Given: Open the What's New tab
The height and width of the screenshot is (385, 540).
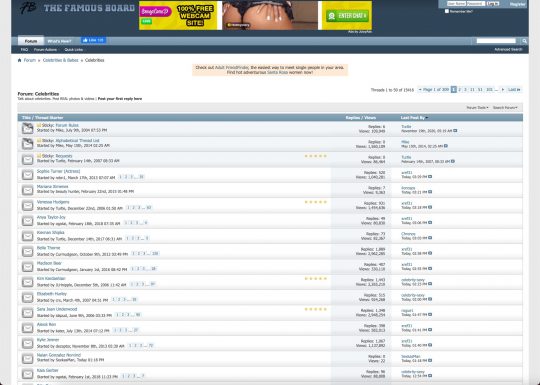Looking at the screenshot, I should coord(59,41).
